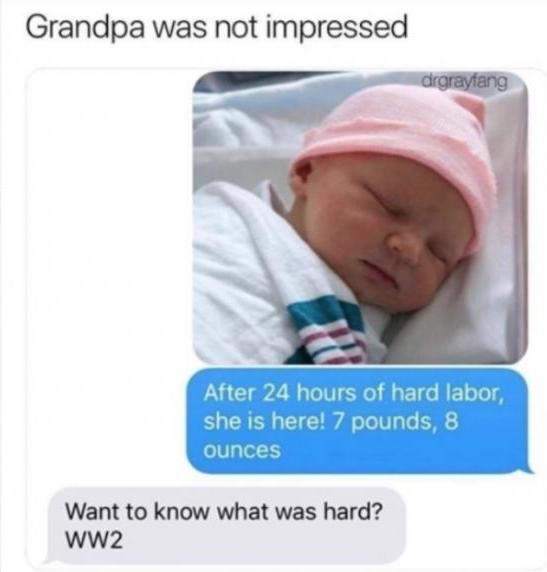Select the blue "After 24 hours" message bubble
The width and height of the screenshot is (547, 572).
tap(358, 421)
